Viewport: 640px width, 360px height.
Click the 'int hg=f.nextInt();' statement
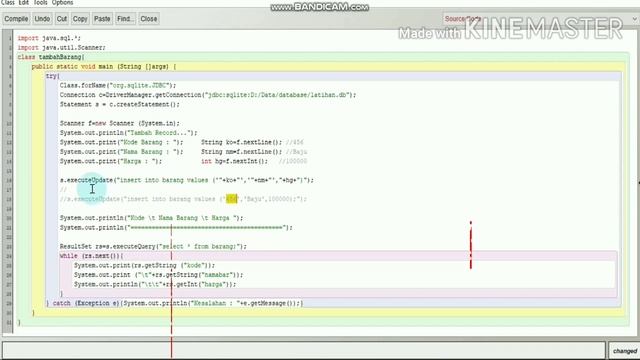coord(234,161)
